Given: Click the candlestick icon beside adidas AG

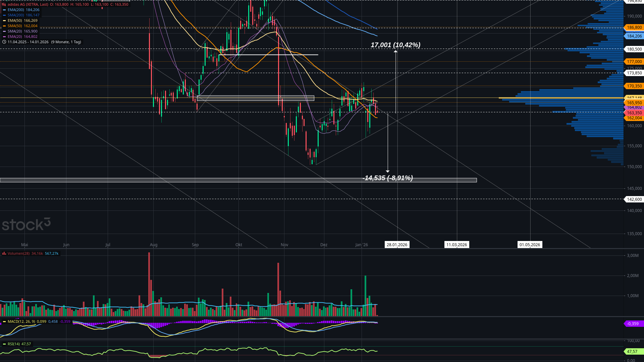Looking at the screenshot, I should 4,5.
